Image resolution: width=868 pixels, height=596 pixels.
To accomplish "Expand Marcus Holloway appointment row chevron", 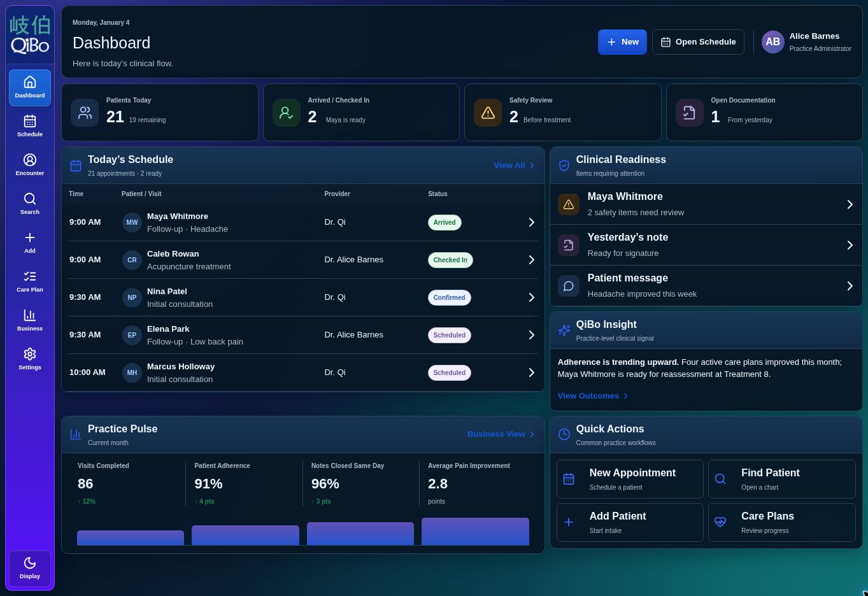I will click(x=531, y=372).
